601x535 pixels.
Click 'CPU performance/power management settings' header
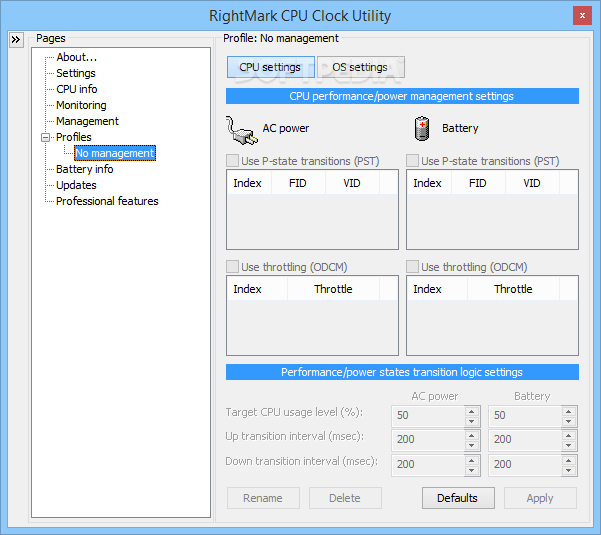[402, 96]
